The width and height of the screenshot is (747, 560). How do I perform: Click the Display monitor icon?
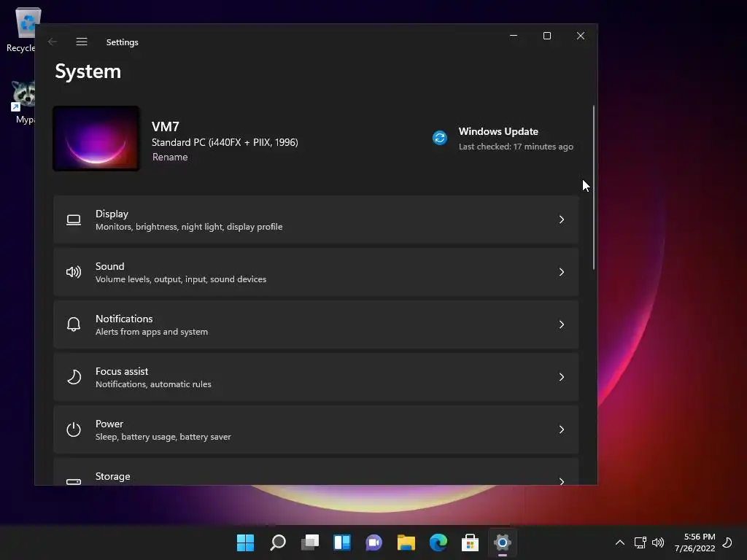point(74,220)
